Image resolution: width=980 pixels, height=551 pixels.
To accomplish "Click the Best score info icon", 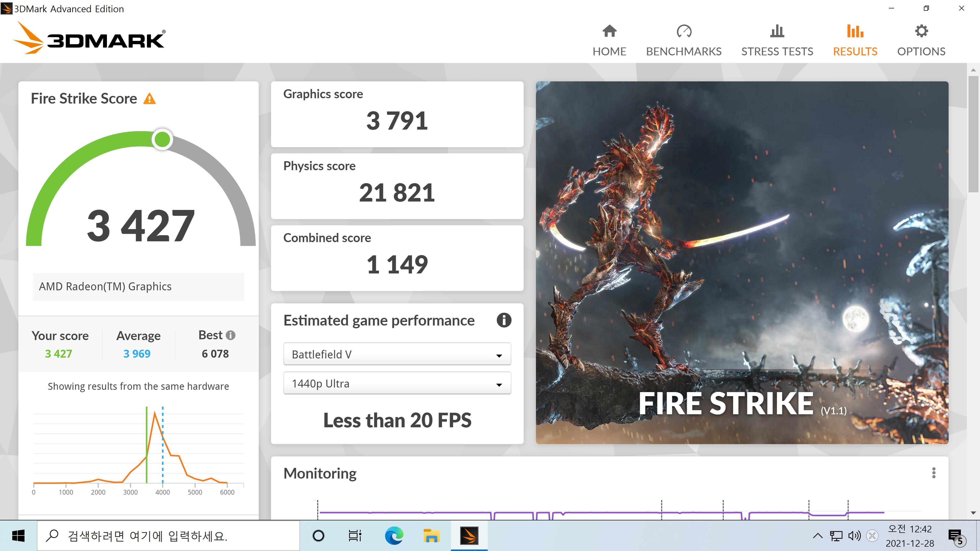I will tap(230, 335).
